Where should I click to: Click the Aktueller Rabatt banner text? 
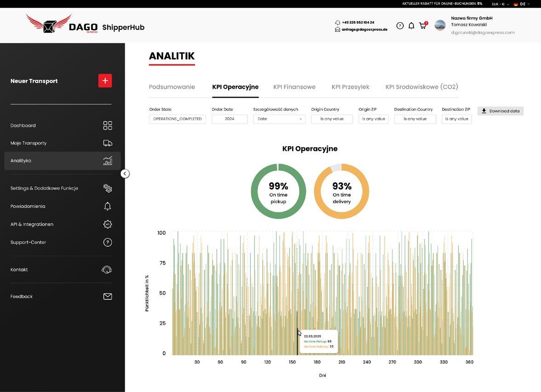tap(442, 4)
